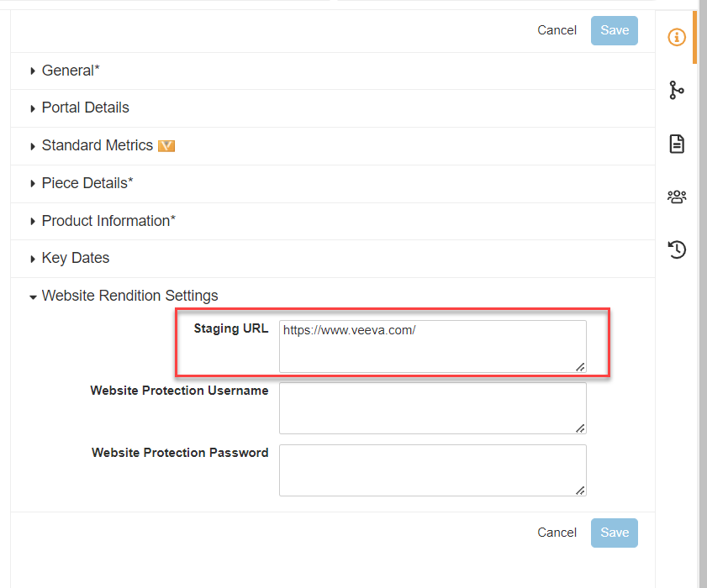Click the top Cancel link
Image resolution: width=707 pixels, height=588 pixels.
[x=557, y=30]
